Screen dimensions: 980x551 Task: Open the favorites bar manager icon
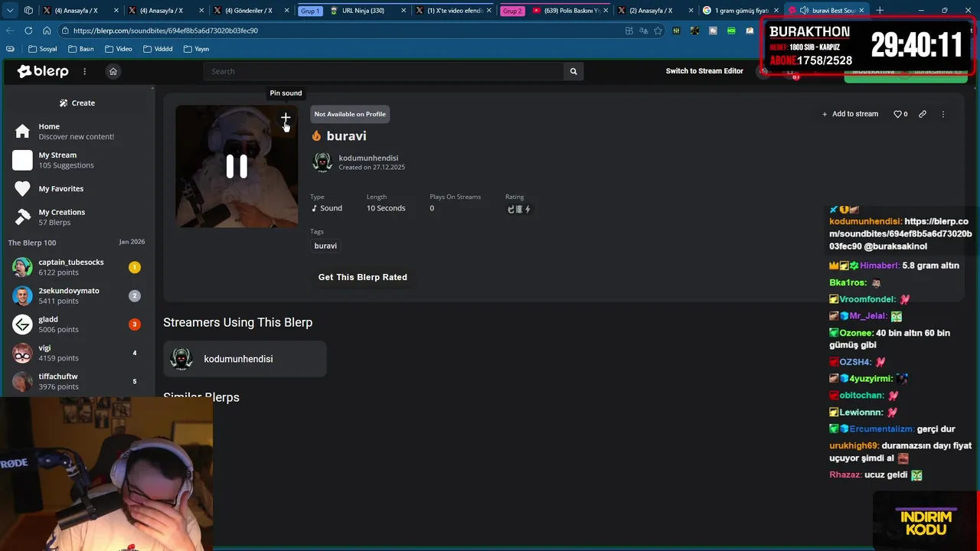(x=10, y=48)
